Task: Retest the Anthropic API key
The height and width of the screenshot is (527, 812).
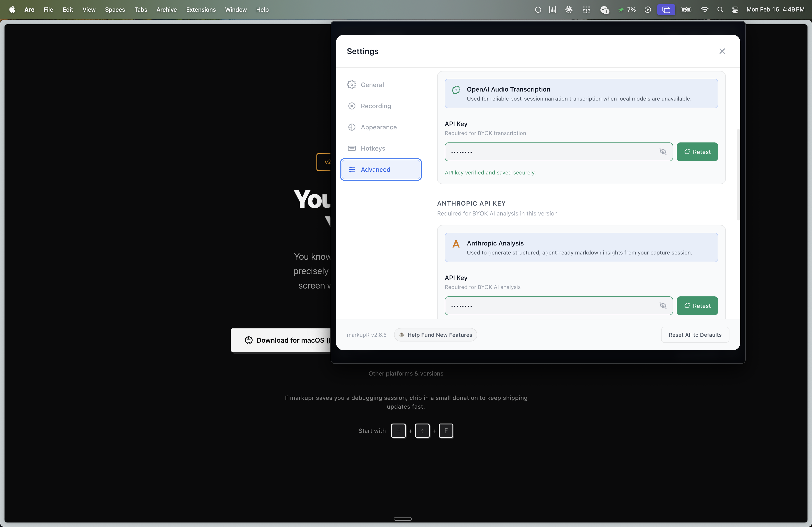Action: [697, 306]
